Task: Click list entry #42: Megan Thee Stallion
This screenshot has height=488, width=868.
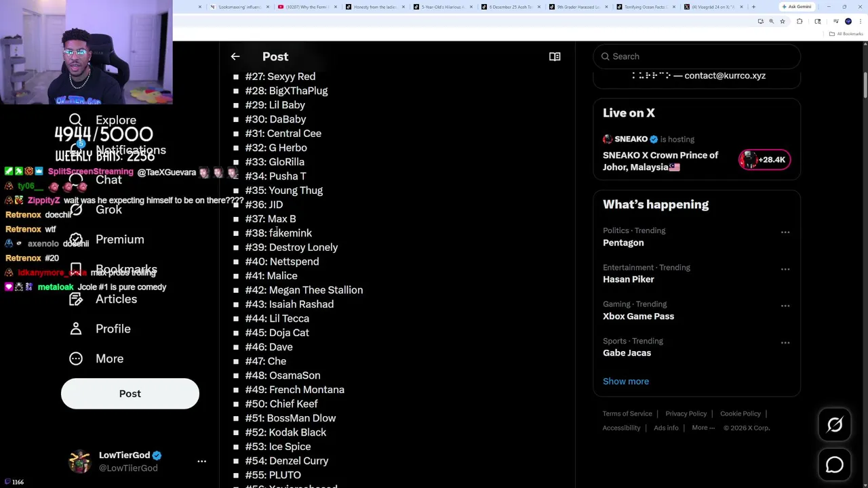Action: point(304,290)
